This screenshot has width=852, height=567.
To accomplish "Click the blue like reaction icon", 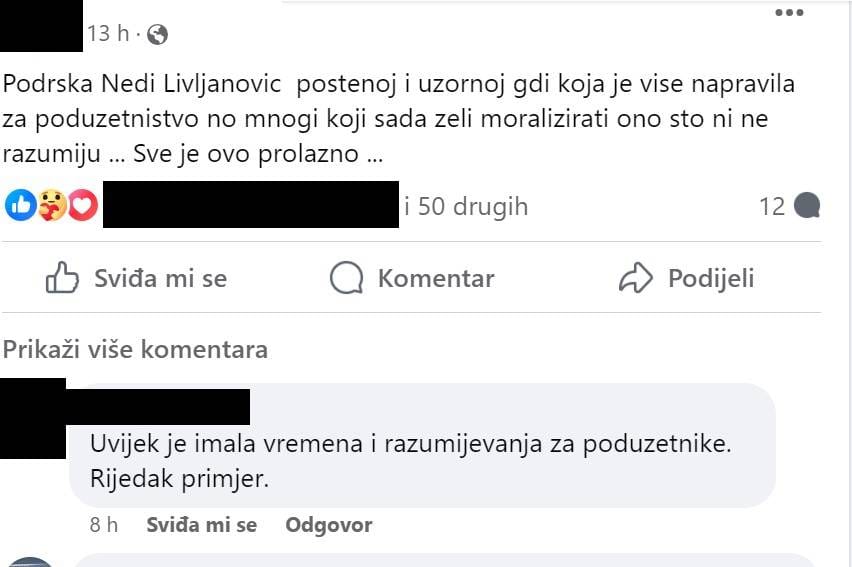I will (x=19, y=206).
